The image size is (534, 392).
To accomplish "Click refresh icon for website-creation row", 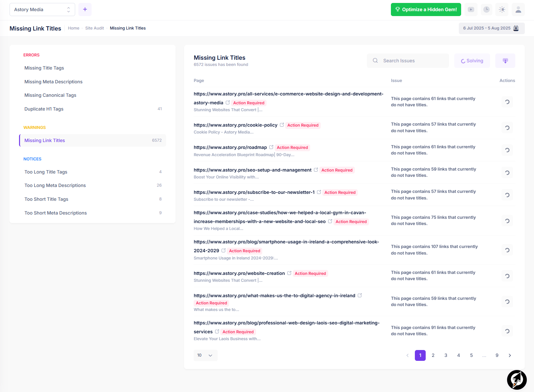I will pyautogui.click(x=507, y=276).
